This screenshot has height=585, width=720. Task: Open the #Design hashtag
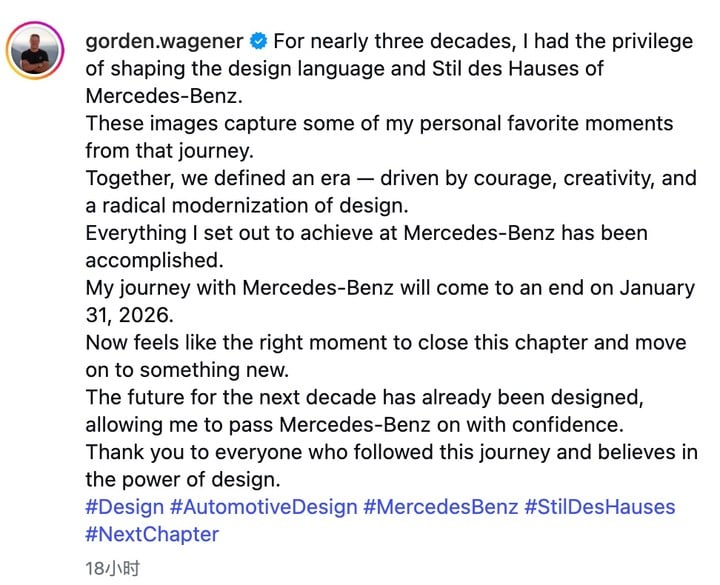(x=124, y=507)
